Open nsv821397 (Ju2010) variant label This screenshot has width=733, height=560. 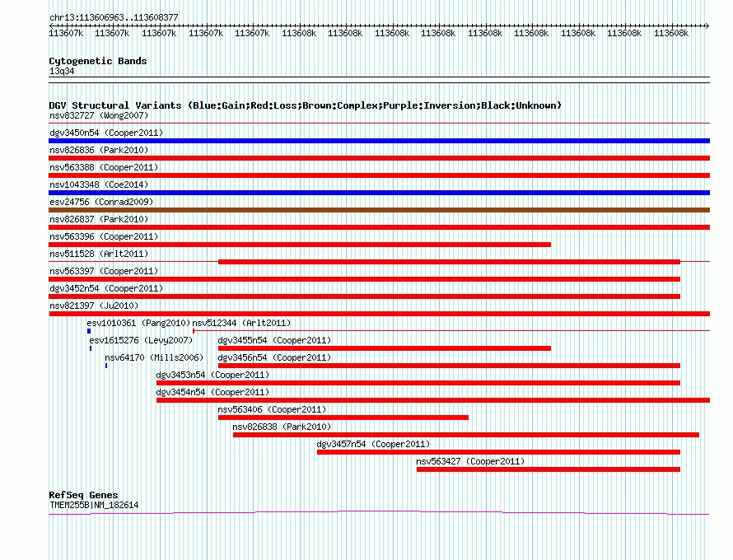point(94,306)
